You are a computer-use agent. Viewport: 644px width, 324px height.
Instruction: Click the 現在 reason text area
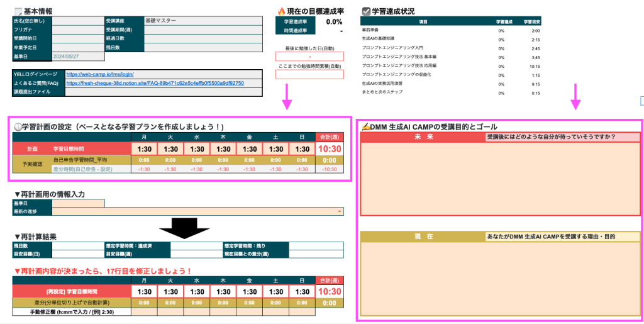499,277
